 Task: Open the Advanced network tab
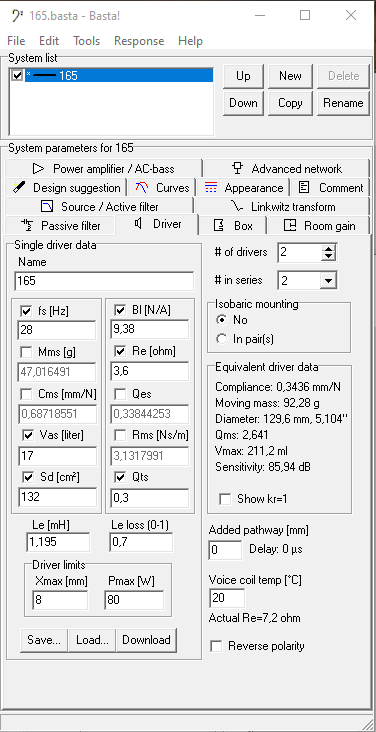coord(286,169)
